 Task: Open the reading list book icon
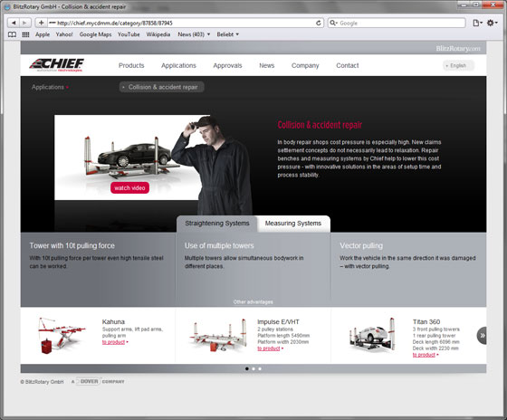coord(12,34)
